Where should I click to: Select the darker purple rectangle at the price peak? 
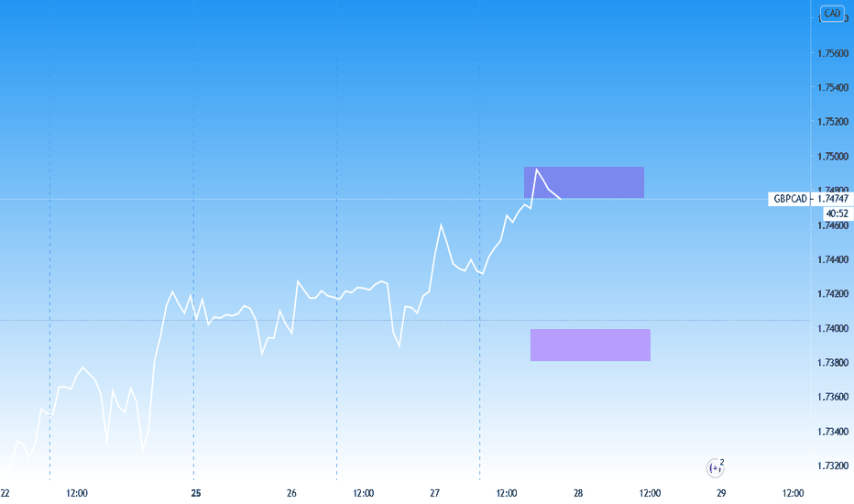(x=584, y=182)
